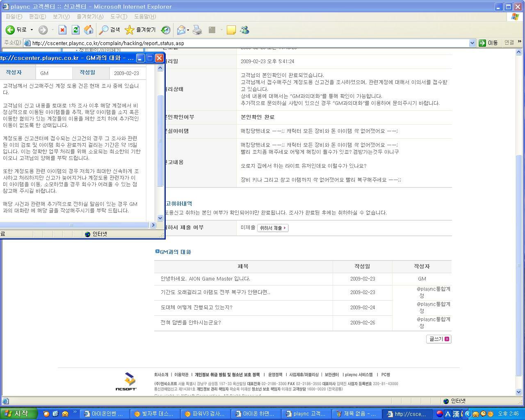Expand the address bar URL history dropdown
This screenshot has height=420, width=525.
(x=472, y=43)
